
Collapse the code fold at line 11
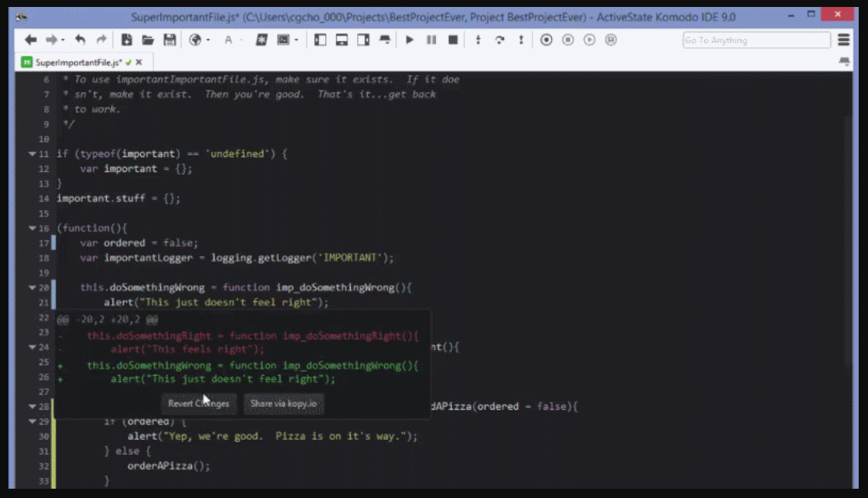tap(32, 154)
